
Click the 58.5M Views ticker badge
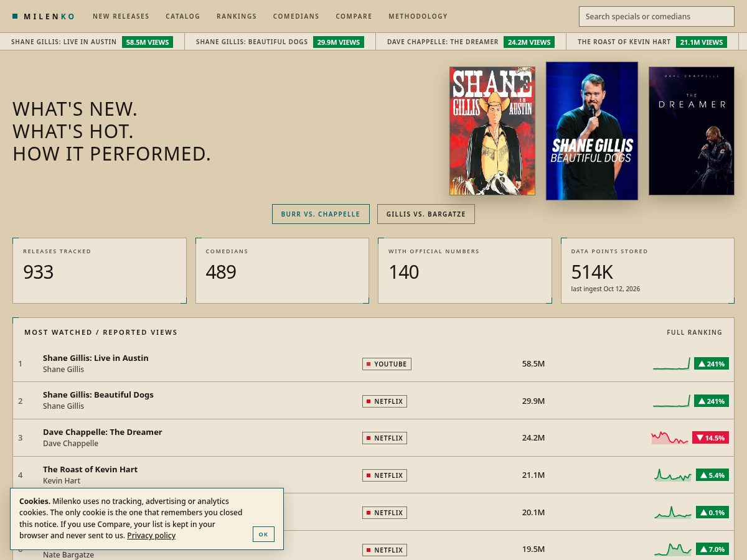click(147, 42)
